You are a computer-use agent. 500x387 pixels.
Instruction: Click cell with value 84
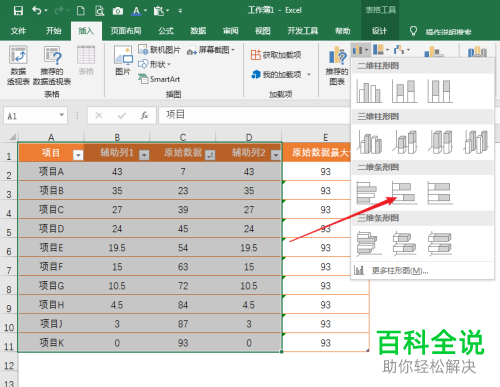(x=183, y=304)
